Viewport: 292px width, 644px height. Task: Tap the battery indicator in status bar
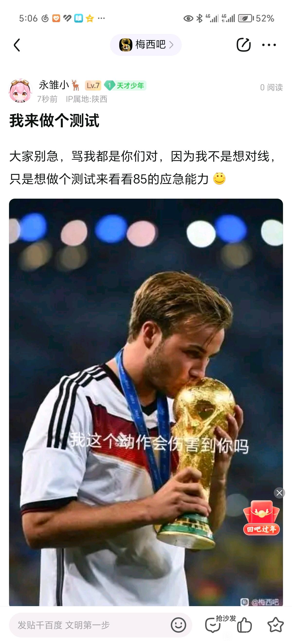point(246,18)
